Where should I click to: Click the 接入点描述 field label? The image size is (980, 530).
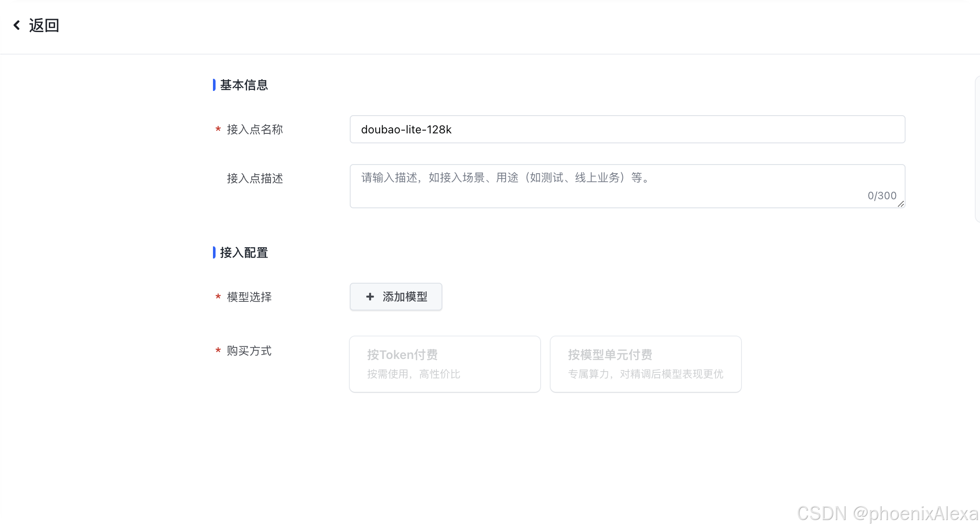[x=255, y=178]
